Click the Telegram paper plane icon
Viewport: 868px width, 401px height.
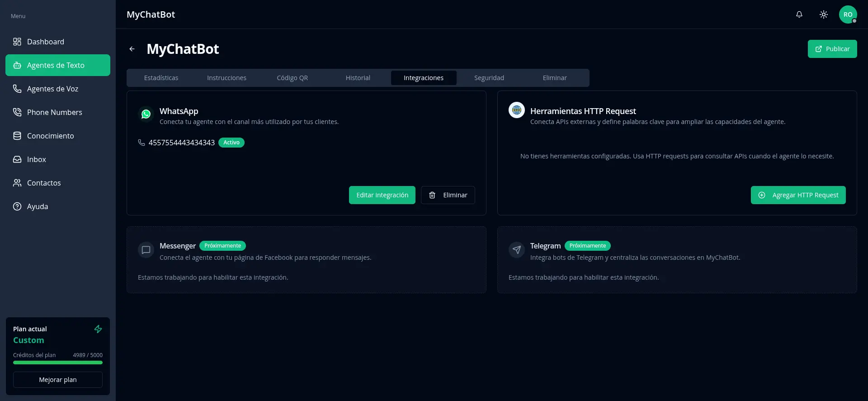pos(517,250)
